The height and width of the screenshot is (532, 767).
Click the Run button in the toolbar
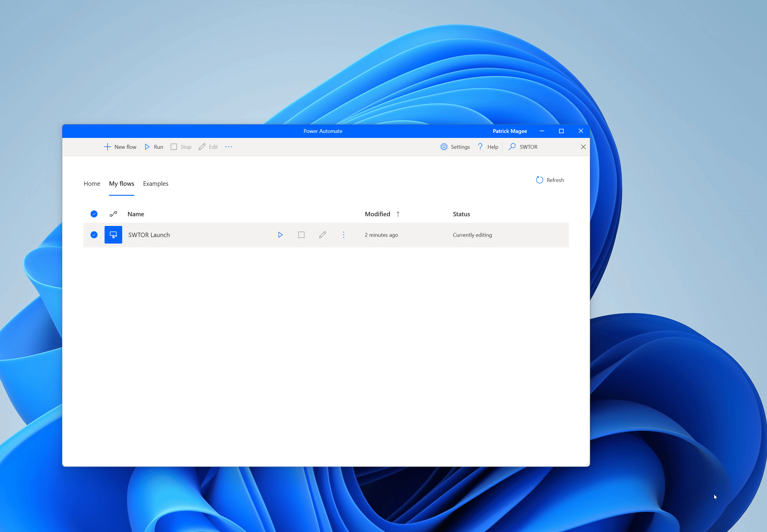[x=154, y=147]
